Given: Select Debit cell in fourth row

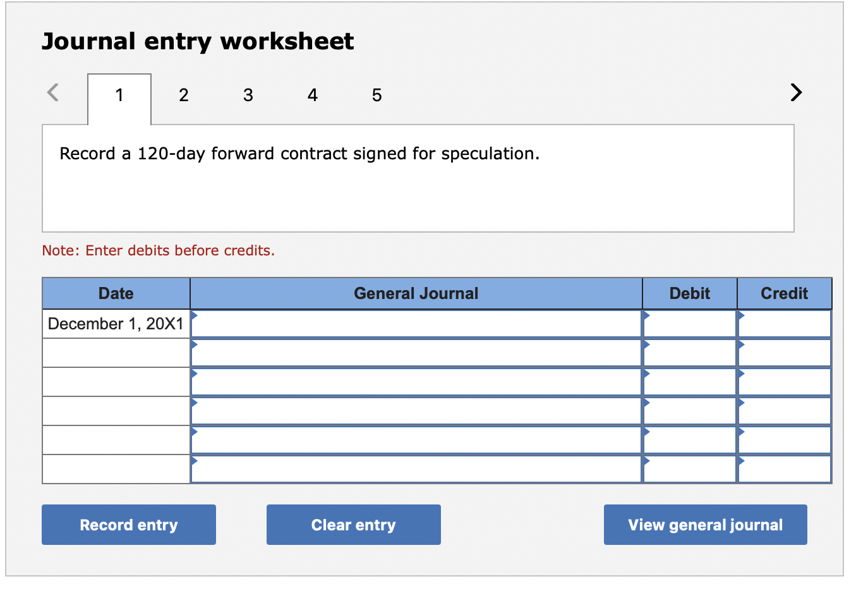Looking at the screenshot, I should click(690, 411).
